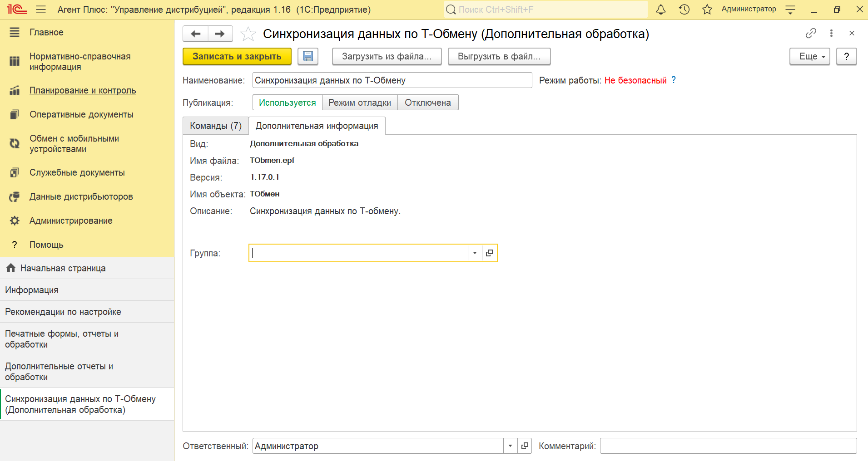Add this form to favorites star
868x461 pixels.
248,34
